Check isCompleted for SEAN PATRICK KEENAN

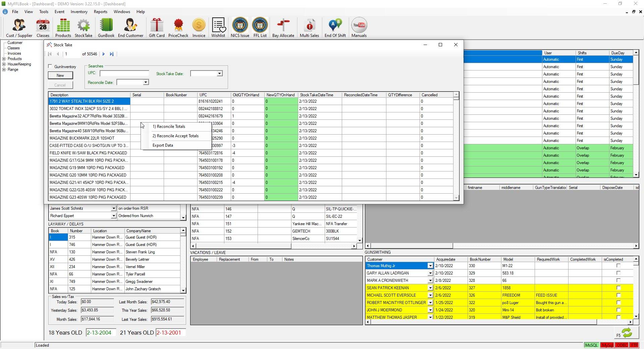619,288
